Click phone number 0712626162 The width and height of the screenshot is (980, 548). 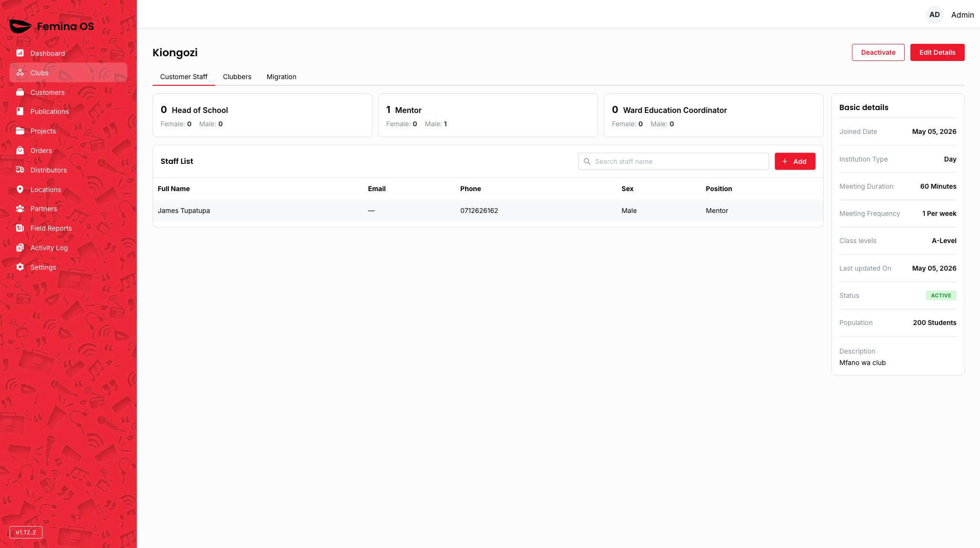479,211
